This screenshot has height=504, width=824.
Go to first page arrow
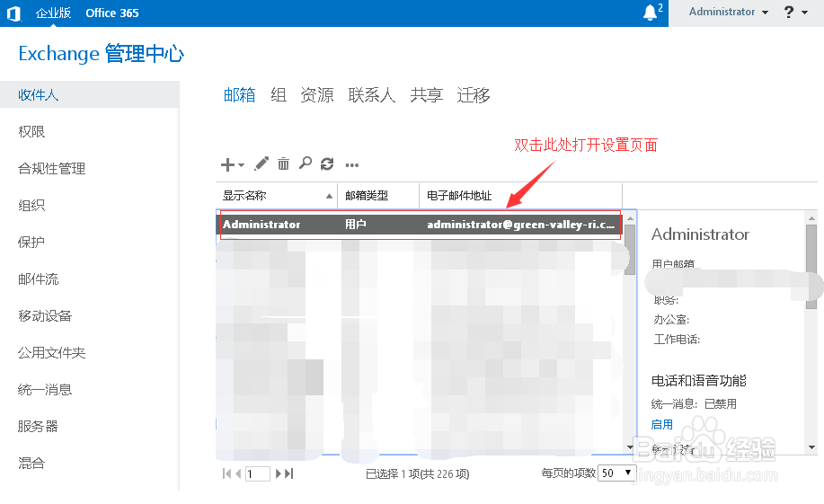(x=226, y=473)
